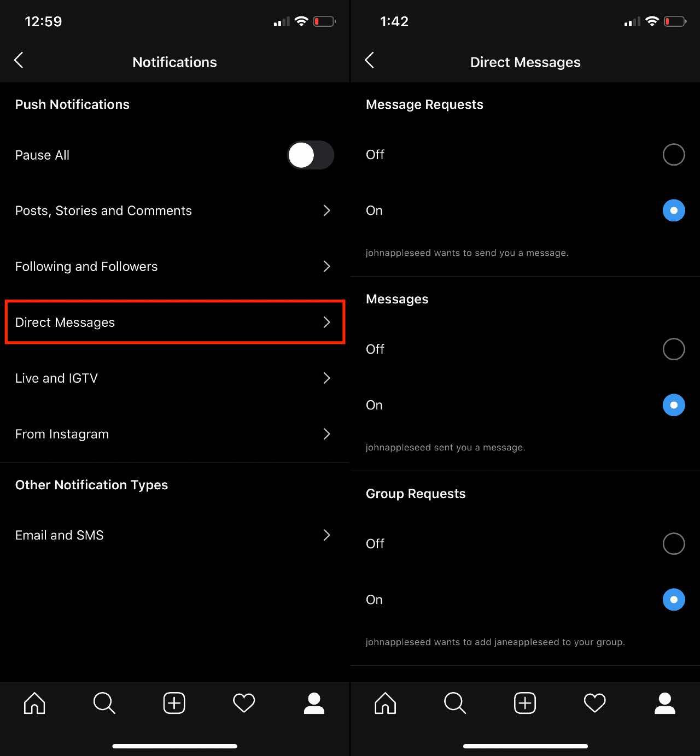The height and width of the screenshot is (756, 700).
Task: Select On radio for Message Requests
Action: point(674,210)
